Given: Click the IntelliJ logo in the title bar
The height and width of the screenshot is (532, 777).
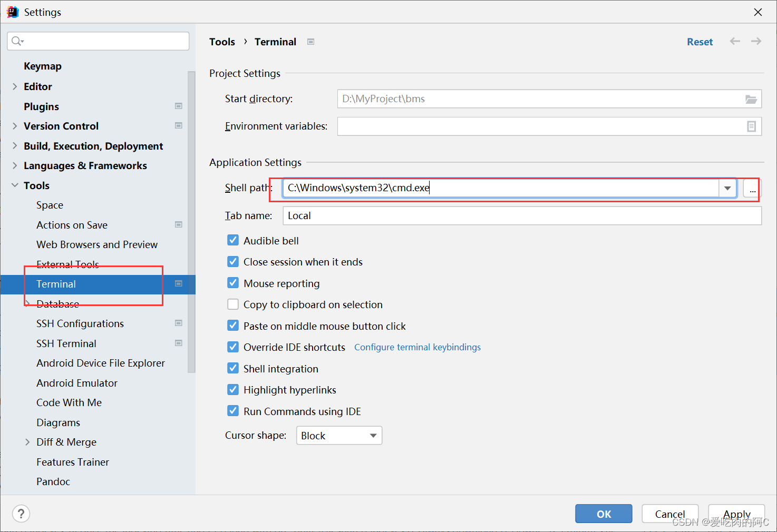Looking at the screenshot, I should (x=13, y=12).
